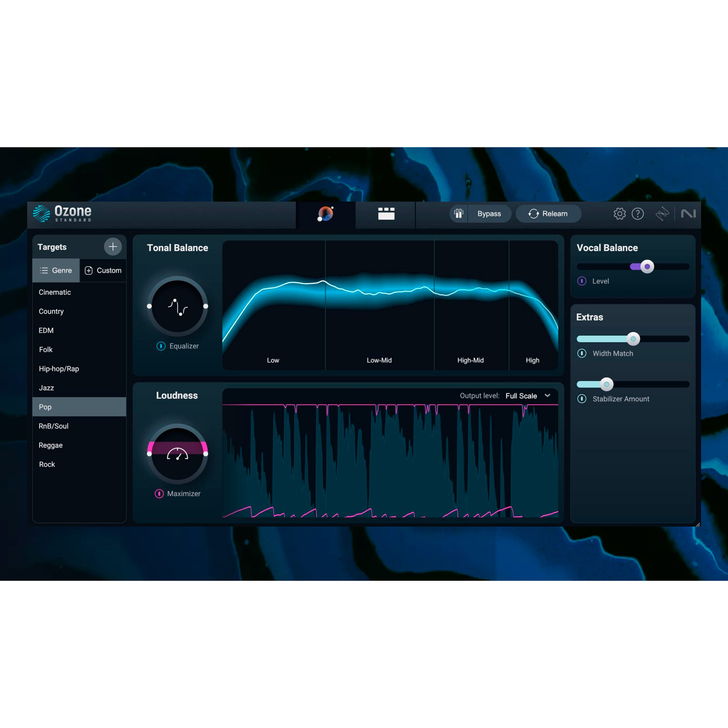The image size is (728, 728).
Task: Click the Targets plus icon to add a target
Action: tap(113, 247)
